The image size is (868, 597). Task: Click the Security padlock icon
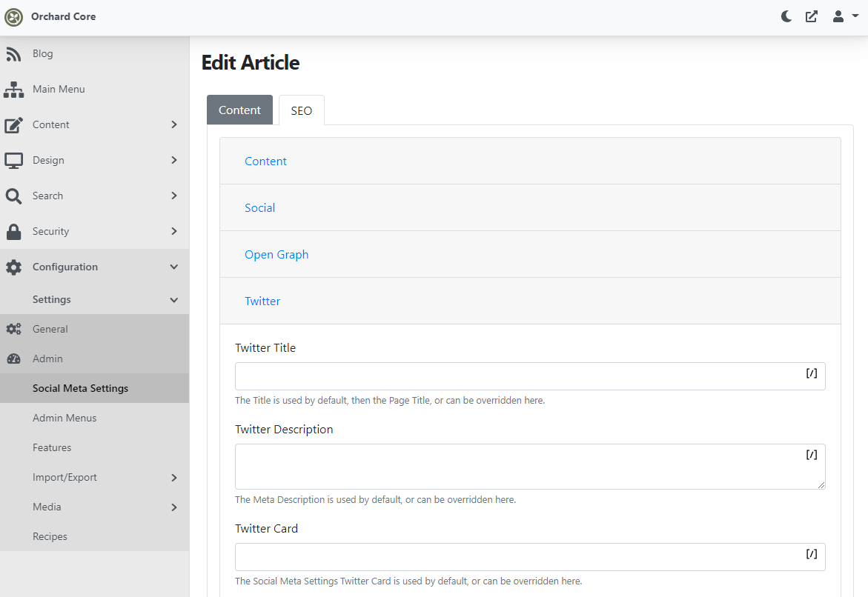click(x=13, y=232)
